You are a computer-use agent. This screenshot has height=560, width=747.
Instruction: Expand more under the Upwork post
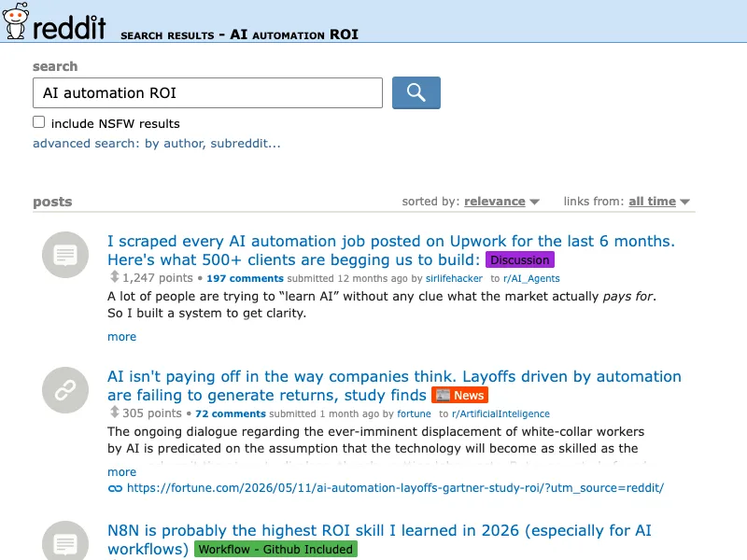coord(122,337)
